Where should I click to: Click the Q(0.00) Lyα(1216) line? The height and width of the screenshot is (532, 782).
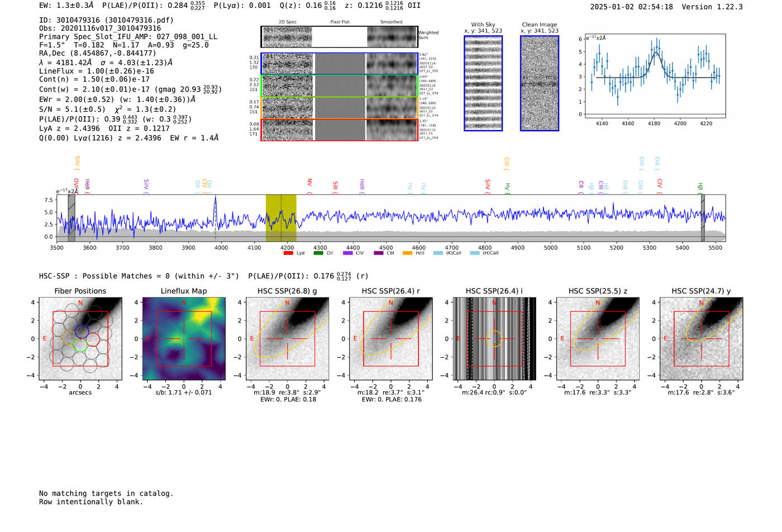(x=129, y=138)
